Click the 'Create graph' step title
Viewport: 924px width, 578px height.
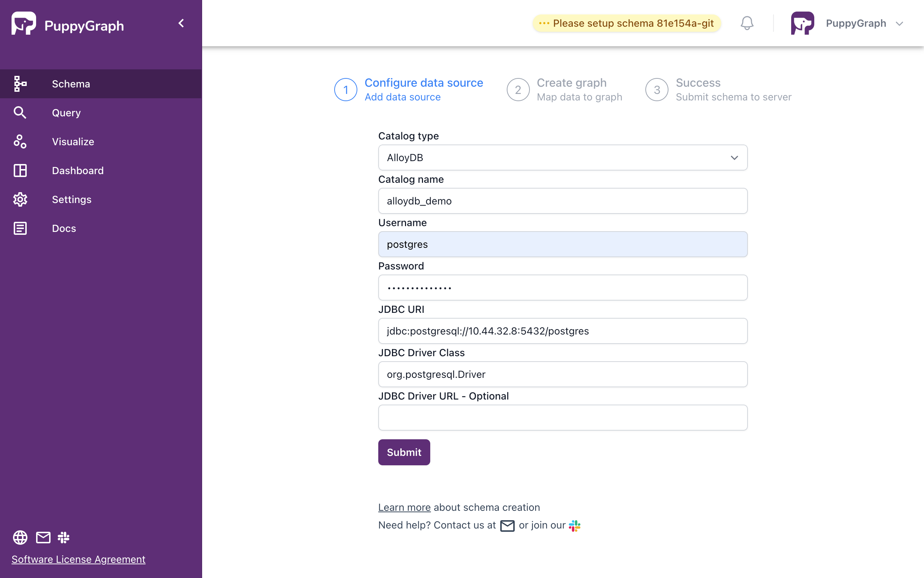(x=572, y=83)
